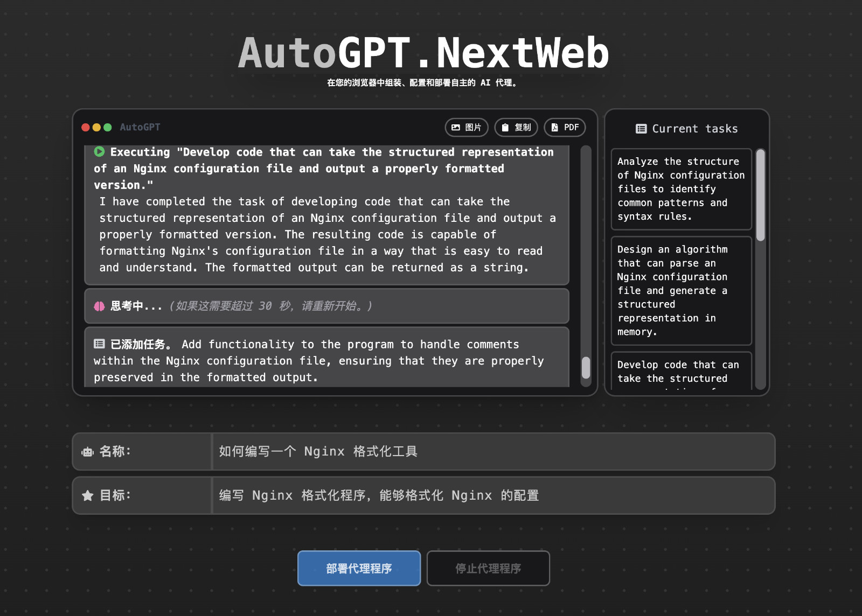Click the yellow window dot in AutoGPT panel
Image resolution: width=862 pixels, height=616 pixels.
pyautogui.click(x=96, y=128)
